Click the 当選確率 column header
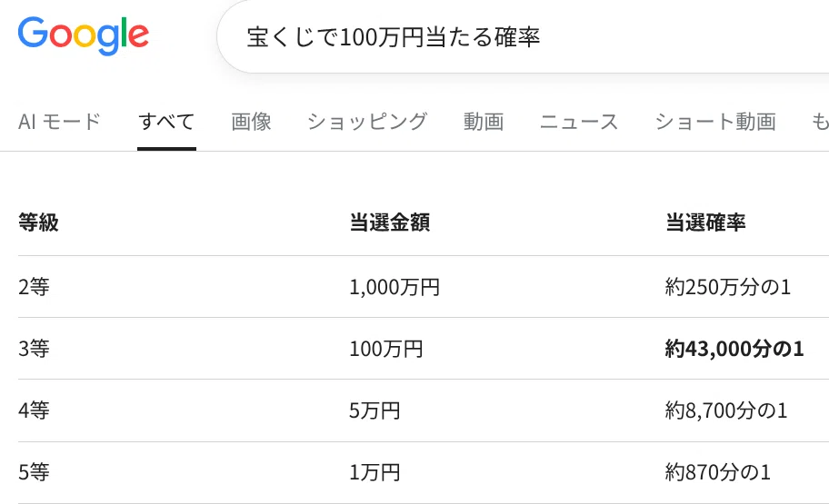Viewport: 829px width, 504px height. [705, 222]
